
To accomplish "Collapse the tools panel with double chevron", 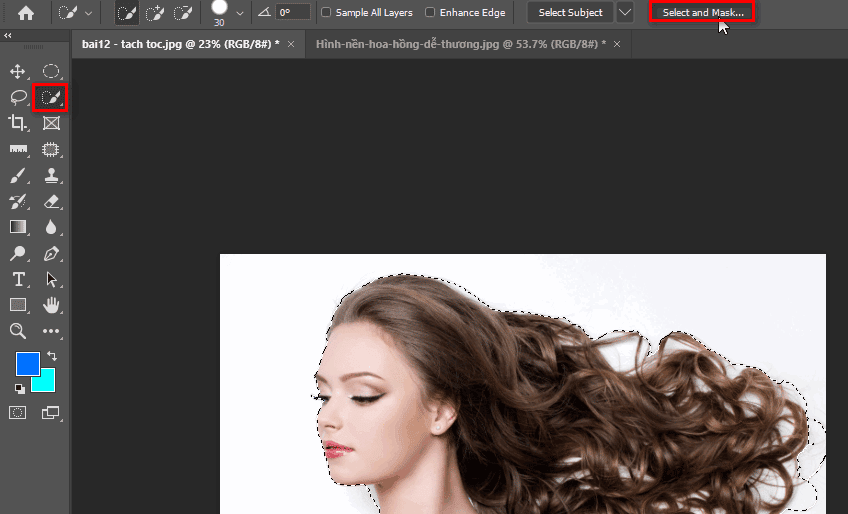I will [8, 35].
